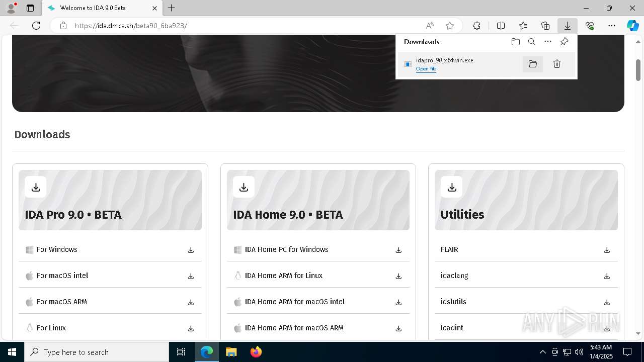Screen dimensions: 644x362
Task: Click idapro_90_x64win.exe file name
Action: pyautogui.click(x=445, y=60)
